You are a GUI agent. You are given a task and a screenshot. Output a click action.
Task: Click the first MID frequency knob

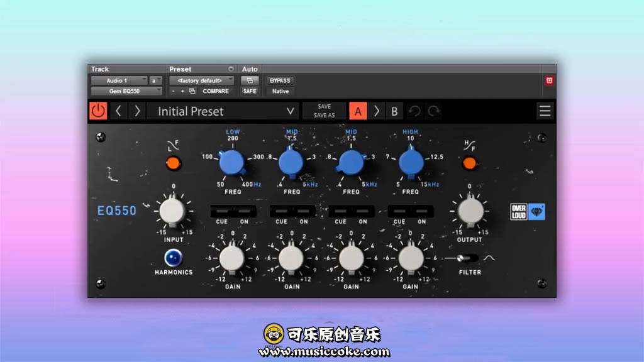291,163
